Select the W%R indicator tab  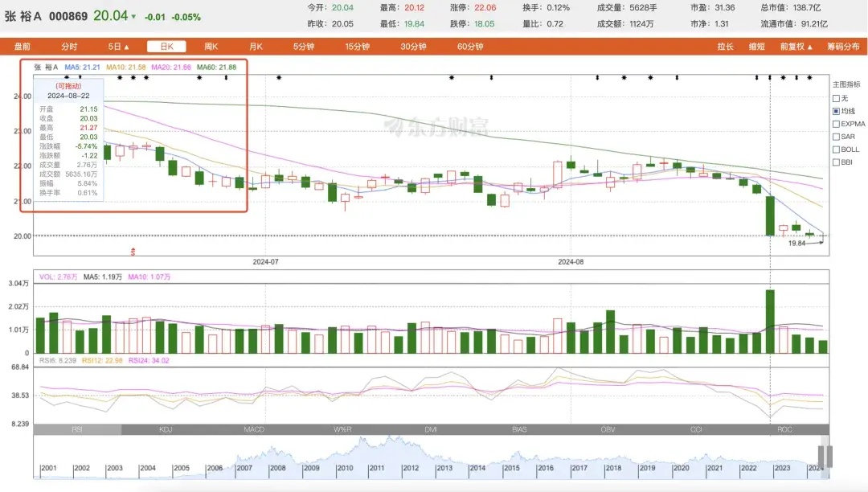pos(342,429)
